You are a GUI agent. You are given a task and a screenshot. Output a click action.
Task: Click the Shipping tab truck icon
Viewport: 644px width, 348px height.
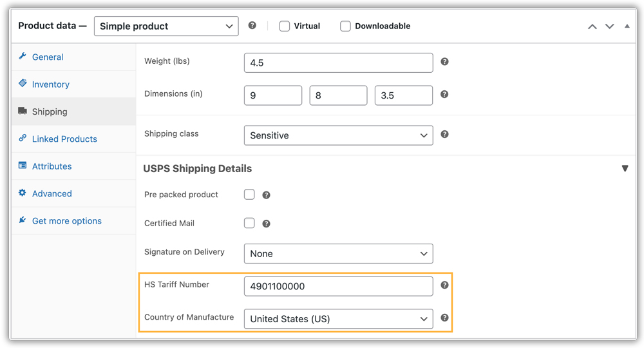23,111
